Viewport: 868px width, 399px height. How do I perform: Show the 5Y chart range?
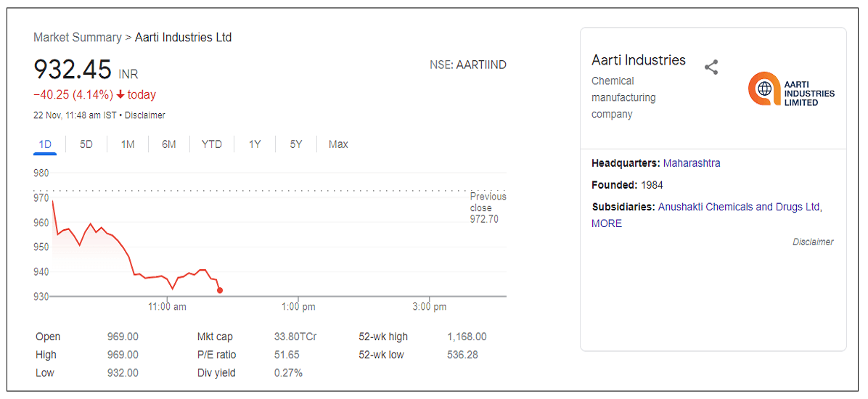click(296, 144)
